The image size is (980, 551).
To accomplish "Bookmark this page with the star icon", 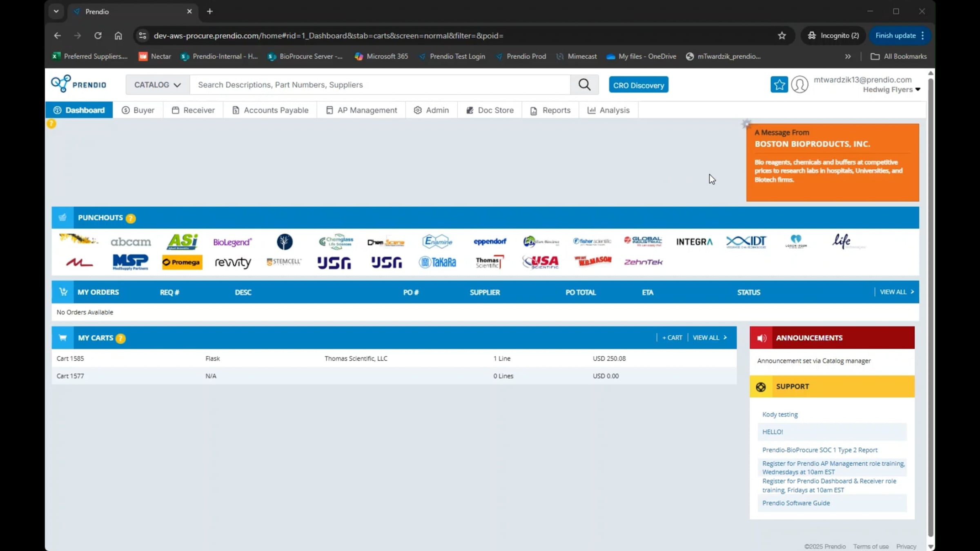I will [782, 36].
